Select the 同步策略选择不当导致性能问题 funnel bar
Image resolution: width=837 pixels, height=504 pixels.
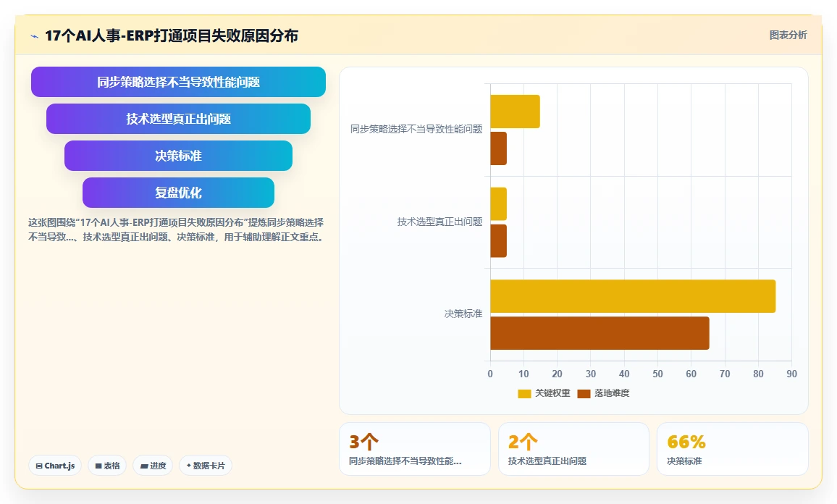178,82
